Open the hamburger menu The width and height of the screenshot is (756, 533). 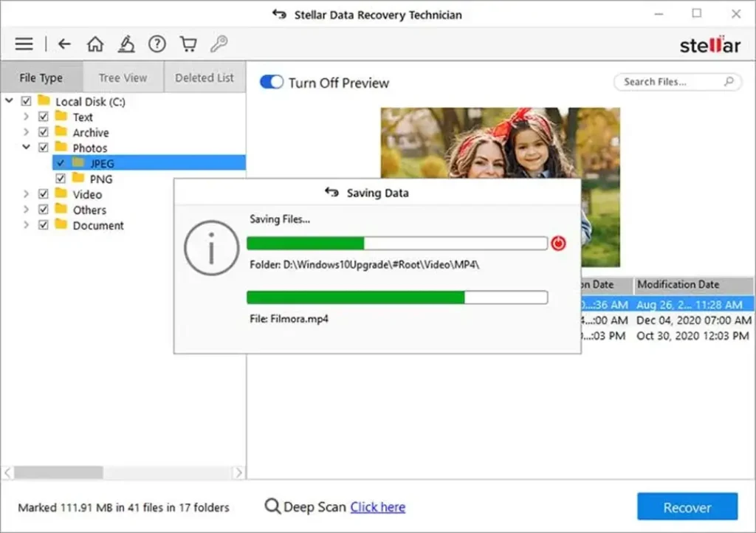24,44
